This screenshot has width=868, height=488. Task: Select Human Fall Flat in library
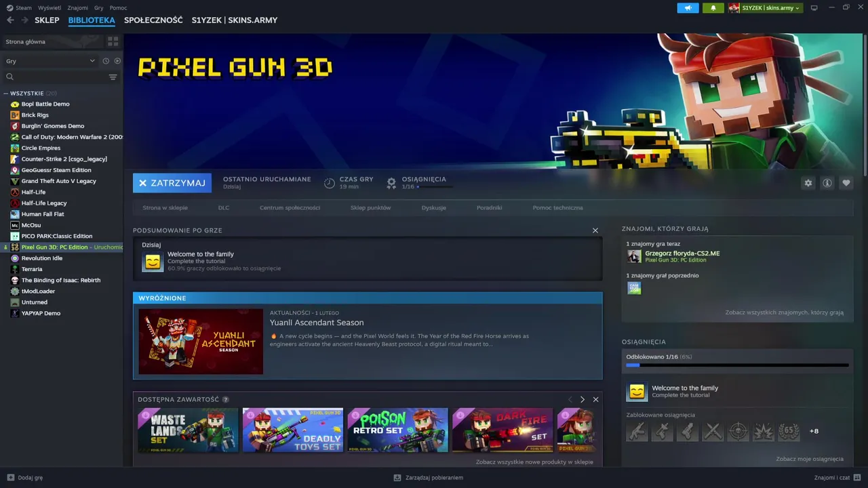coord(43,214)
